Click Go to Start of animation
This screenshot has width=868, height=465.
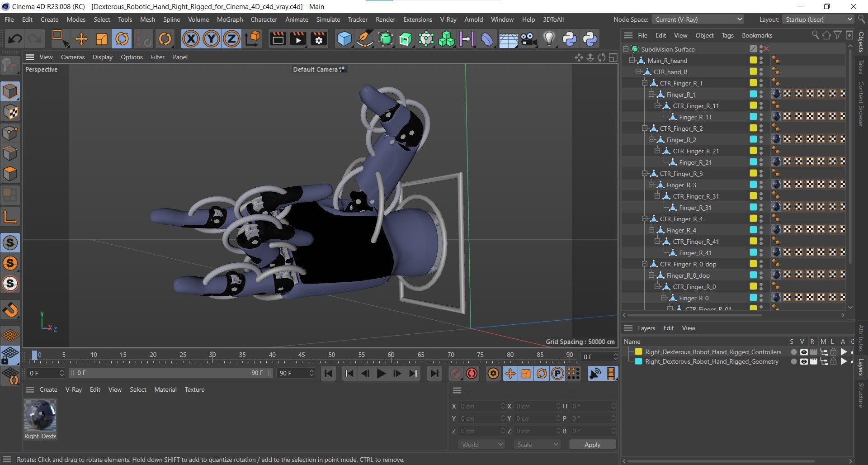[329, 374]
